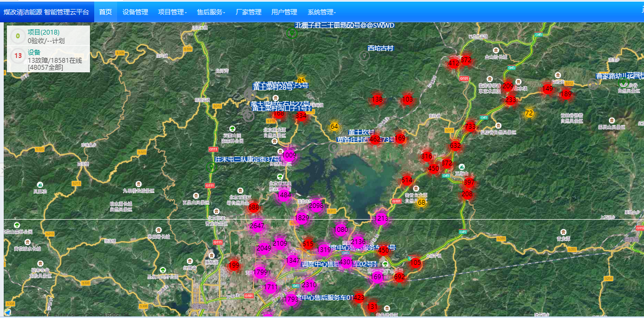Click the red 199 cluster marker
Viewport: 644px width, 318px height.
click(x=234, y=265)
